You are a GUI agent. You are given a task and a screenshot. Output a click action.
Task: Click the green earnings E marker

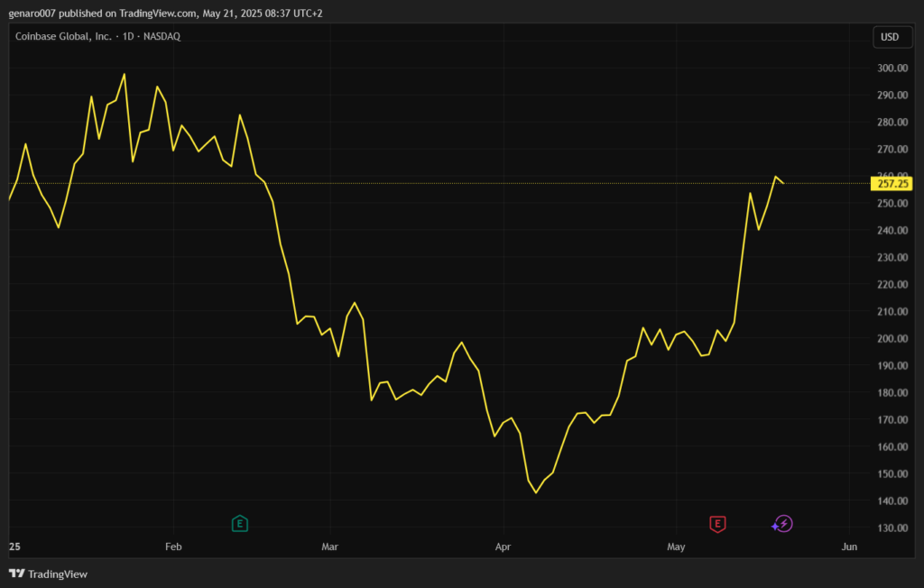tap(239, 523)
